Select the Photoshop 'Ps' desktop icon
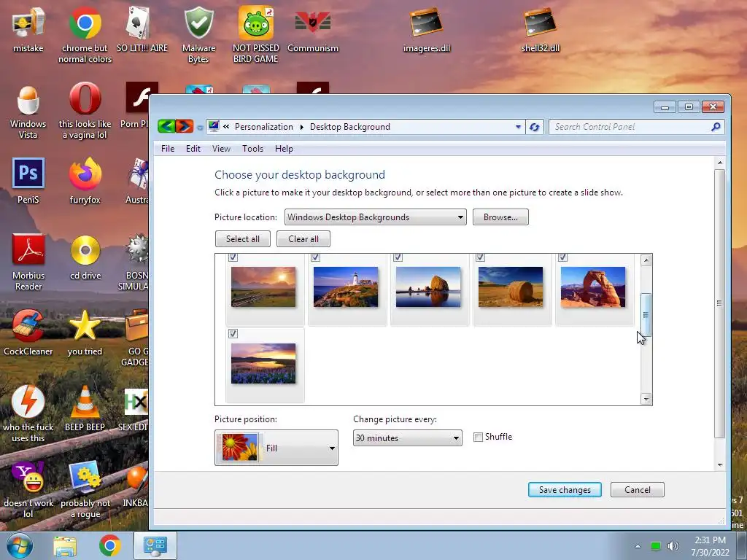The height and width of the screenshot is (560, 747). 28,180
